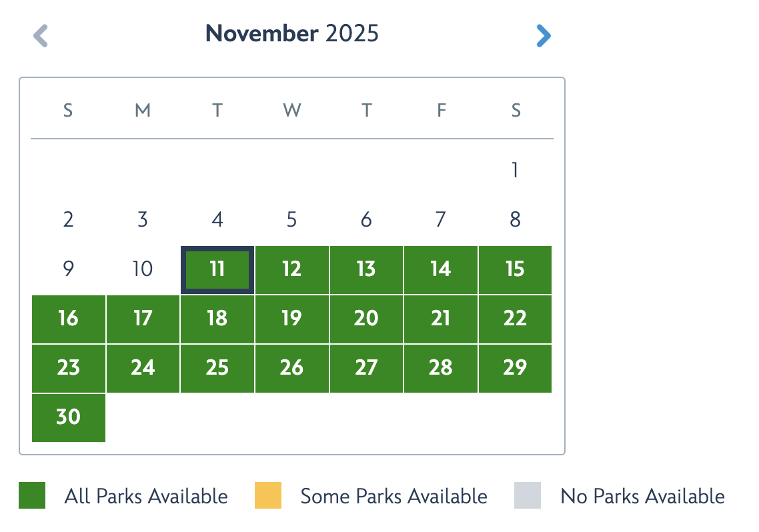Click the green All Parks Available swatch
This screenshot has height=532, width=759.
pos(32,496)
